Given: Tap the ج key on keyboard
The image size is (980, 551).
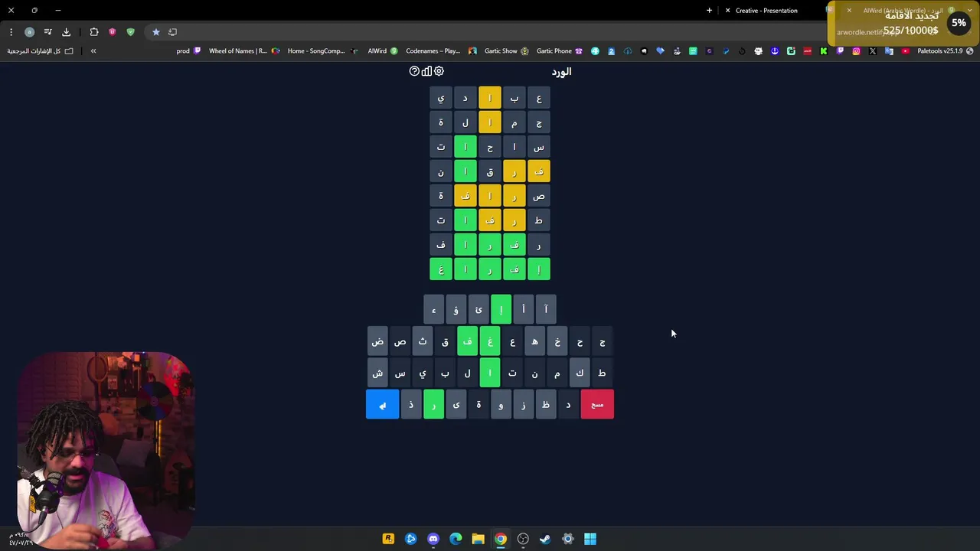Looking at the screenshot, I should (x=602, y=341).
